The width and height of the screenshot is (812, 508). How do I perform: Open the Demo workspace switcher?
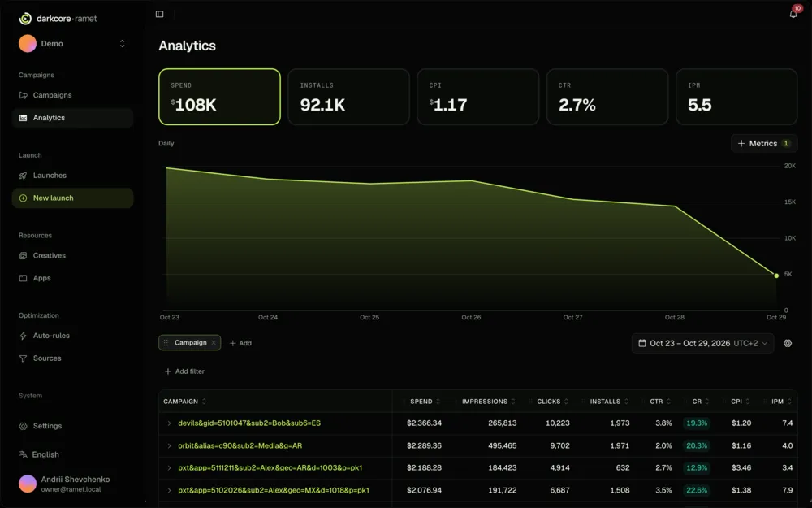click(x=72, y=44)
